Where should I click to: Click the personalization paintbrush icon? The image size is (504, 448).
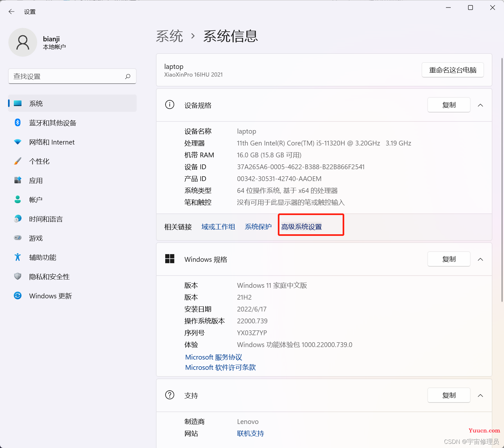(18, 161)
